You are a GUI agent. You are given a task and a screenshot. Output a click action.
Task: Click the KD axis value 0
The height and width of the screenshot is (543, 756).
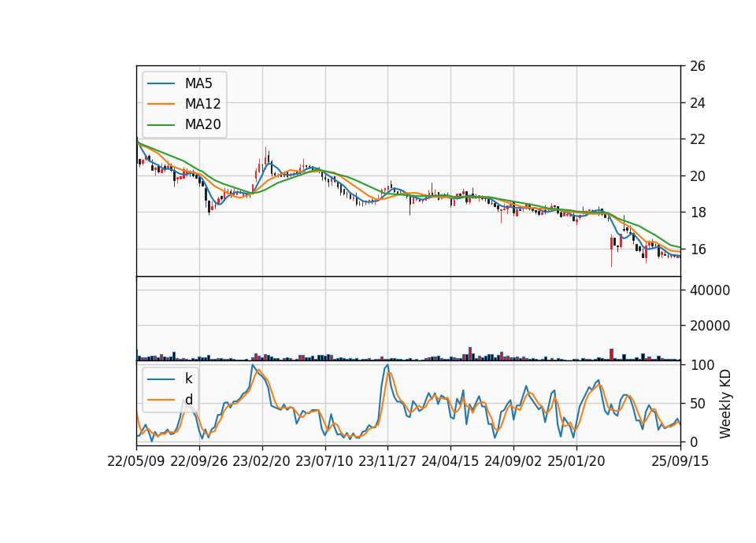[x=694, y=441]
